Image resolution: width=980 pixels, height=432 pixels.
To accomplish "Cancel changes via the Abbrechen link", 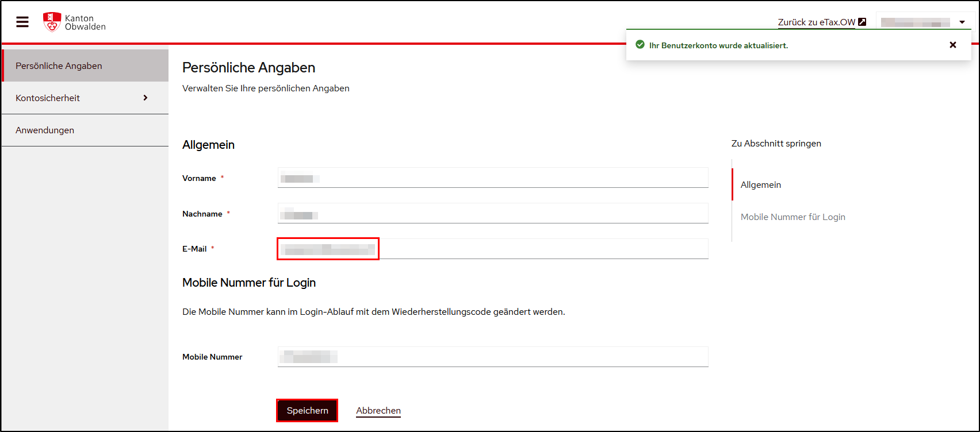I will (378, 411).
